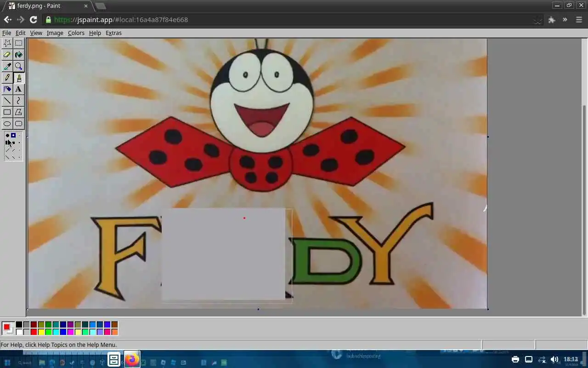This screenshot has height=368, width=588.
Task: Select the Brush tool
Action: click(x=18, y=78)
